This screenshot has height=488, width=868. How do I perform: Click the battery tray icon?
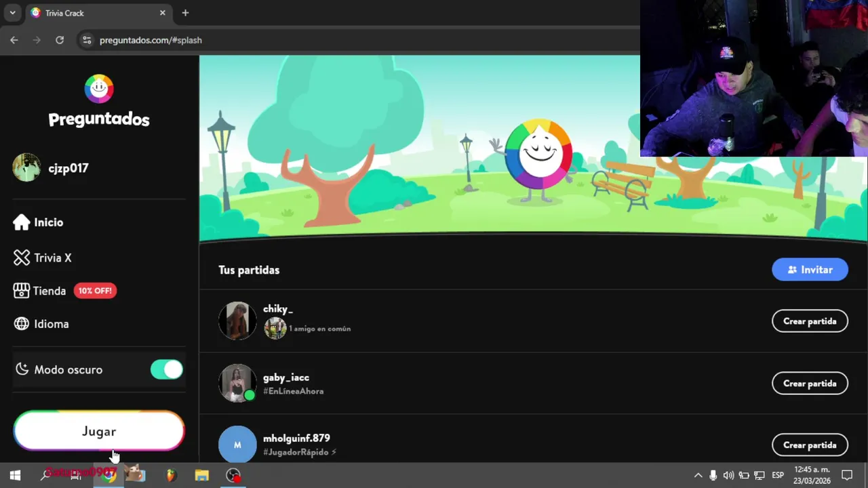744,475
